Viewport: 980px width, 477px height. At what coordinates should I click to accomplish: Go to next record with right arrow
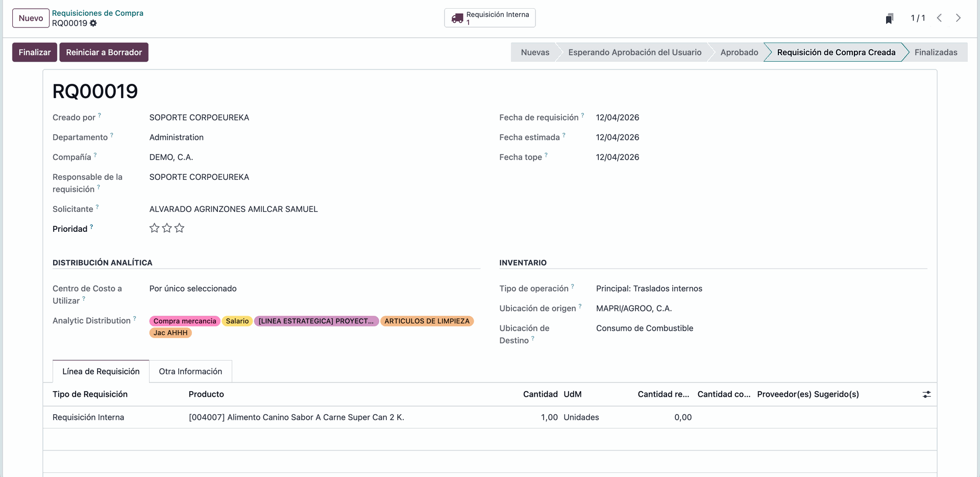coord(958,18)
